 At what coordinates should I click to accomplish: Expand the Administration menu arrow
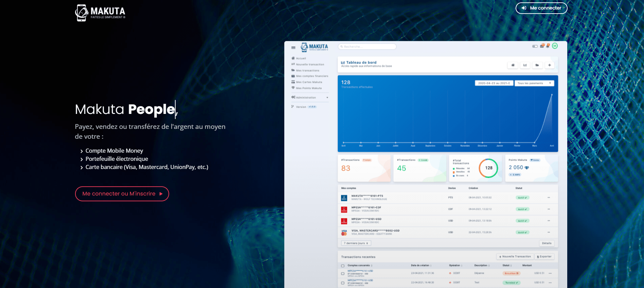(x=327, y=98)
